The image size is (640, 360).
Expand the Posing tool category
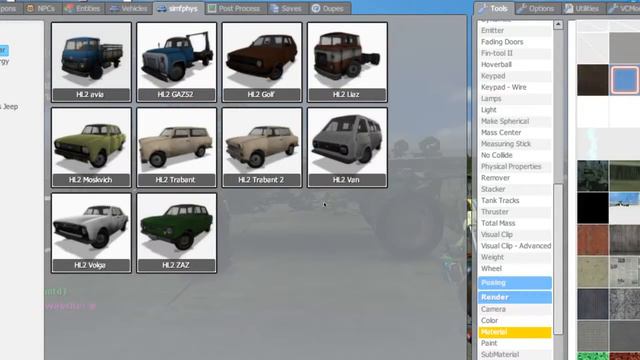click(x=515, y=283)
